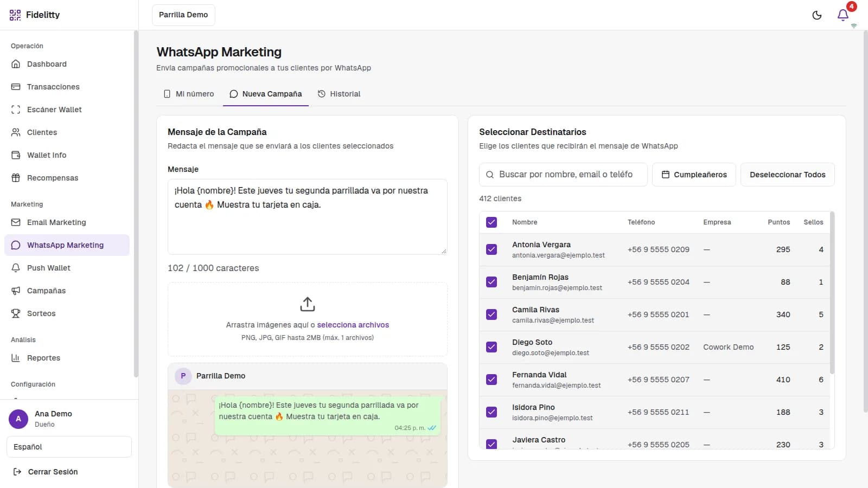
Task: Toggle dark mode moon icon
Action: 817,15
